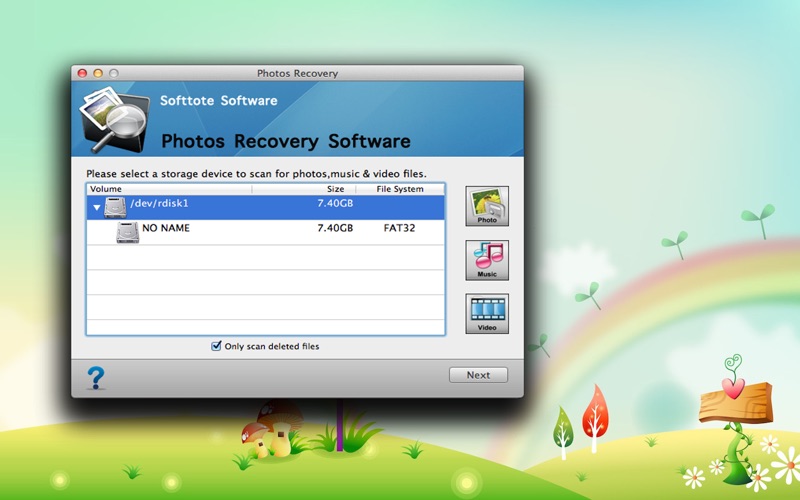Close the Photos Recovery window
The width and height of the screenshot is (800, 500).
pos(82,73)
